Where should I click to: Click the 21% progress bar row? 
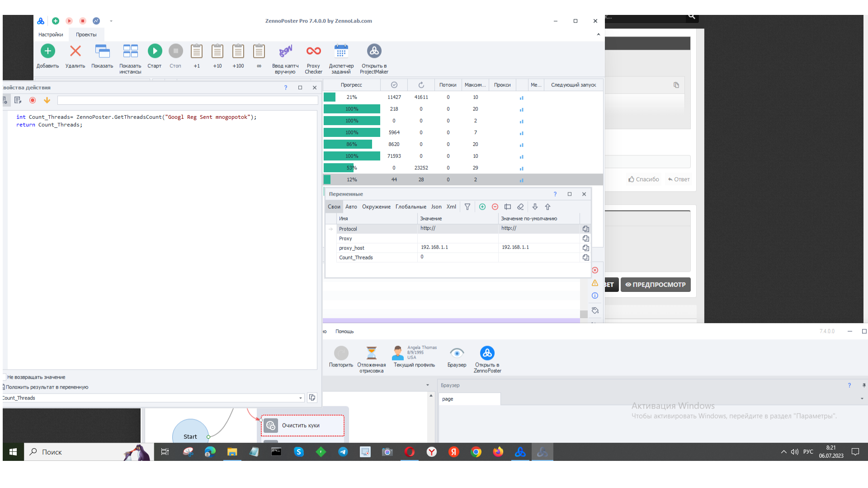[x=352, y=97]
